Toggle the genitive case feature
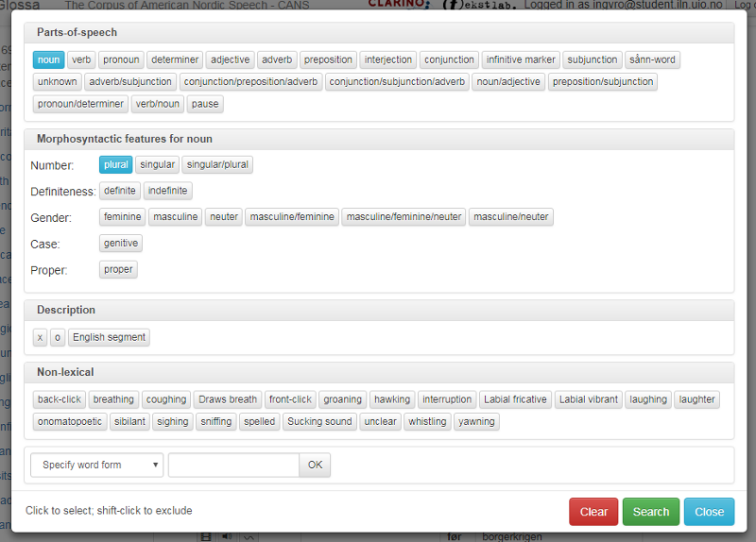The image size is (756, 542). point(121,244)
